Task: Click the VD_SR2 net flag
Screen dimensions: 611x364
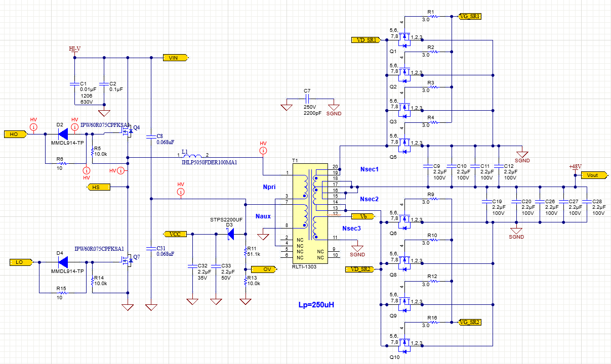Action: [361, 269]
